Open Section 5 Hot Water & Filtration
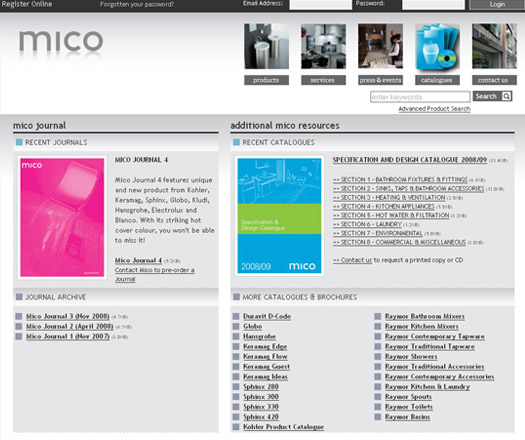This screenshot has width=525, height=440. pos(391,215)
